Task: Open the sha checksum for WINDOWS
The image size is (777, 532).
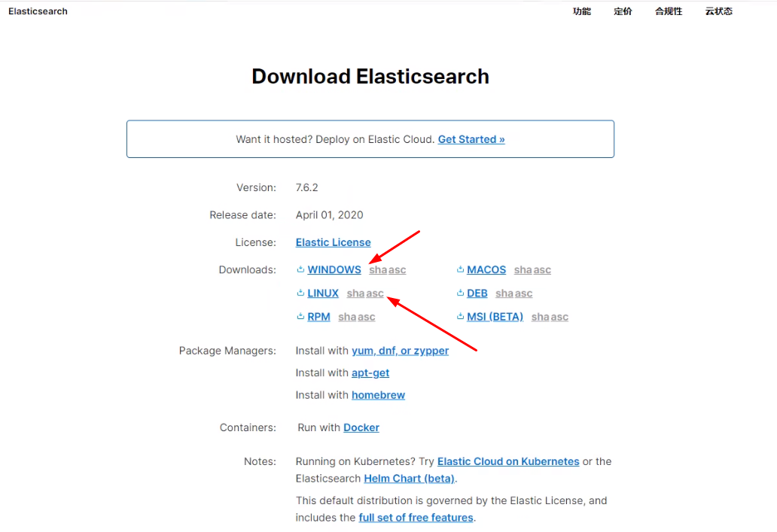Action: (378, 270)
